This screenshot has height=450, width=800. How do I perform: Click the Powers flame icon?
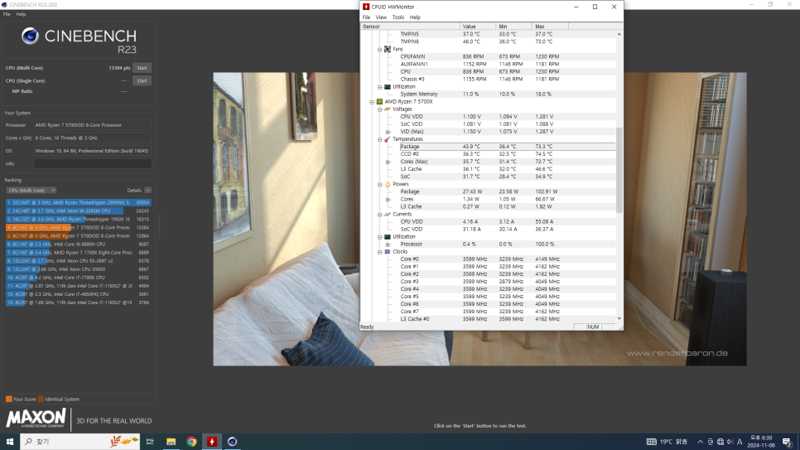click(387, 184)
